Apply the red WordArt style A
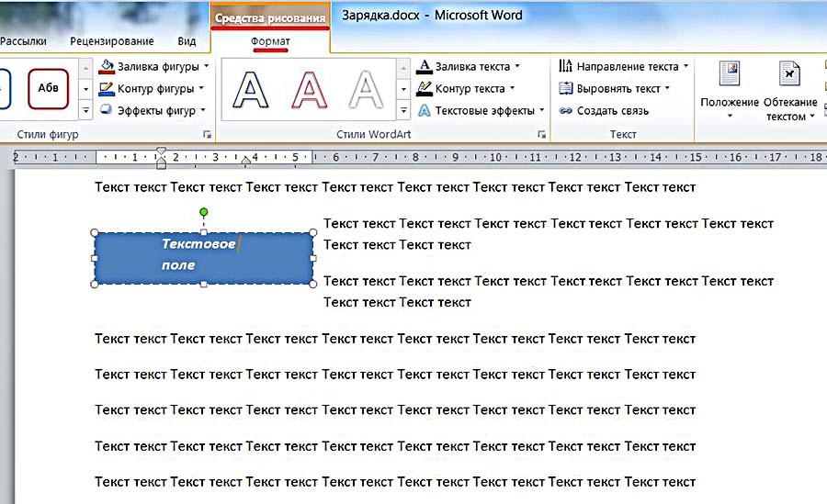Screen dimensions: 827x504 [x=309, y=90]
